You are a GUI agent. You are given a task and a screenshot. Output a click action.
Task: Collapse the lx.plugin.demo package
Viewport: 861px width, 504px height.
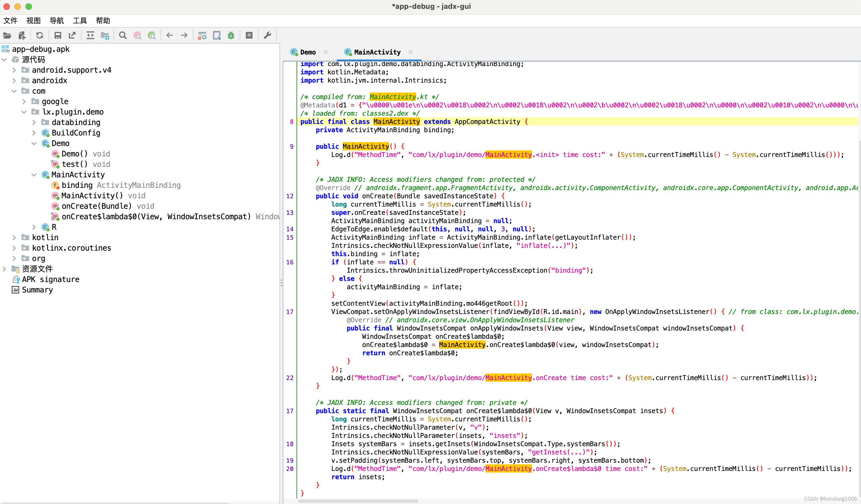pos(24,112)
